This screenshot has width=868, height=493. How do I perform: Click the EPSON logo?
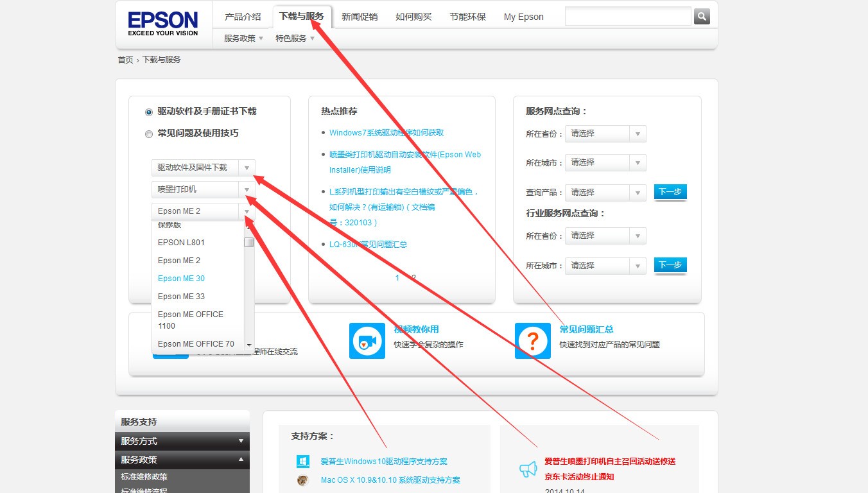pos(163,24)
